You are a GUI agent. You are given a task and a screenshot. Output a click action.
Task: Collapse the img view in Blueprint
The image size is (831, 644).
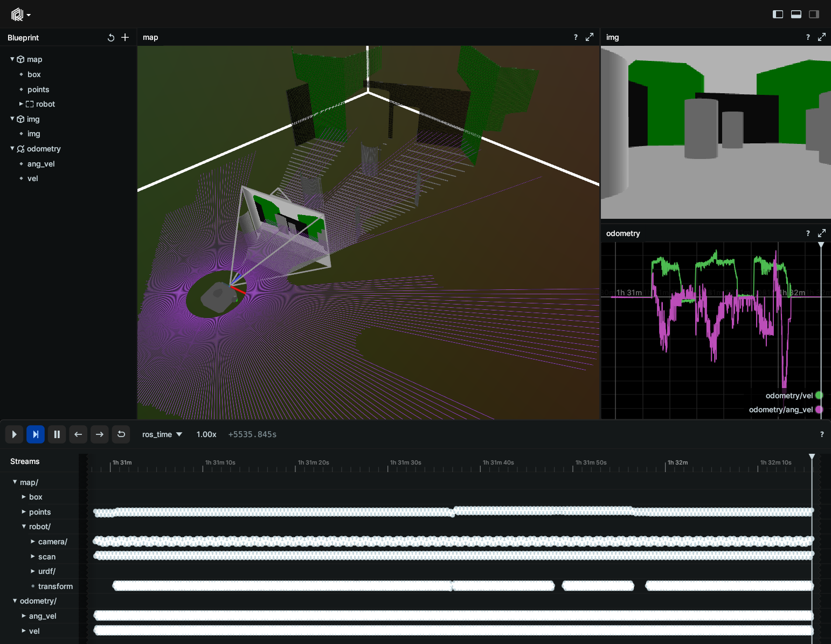pyautogui.click(x=12, y=119)
